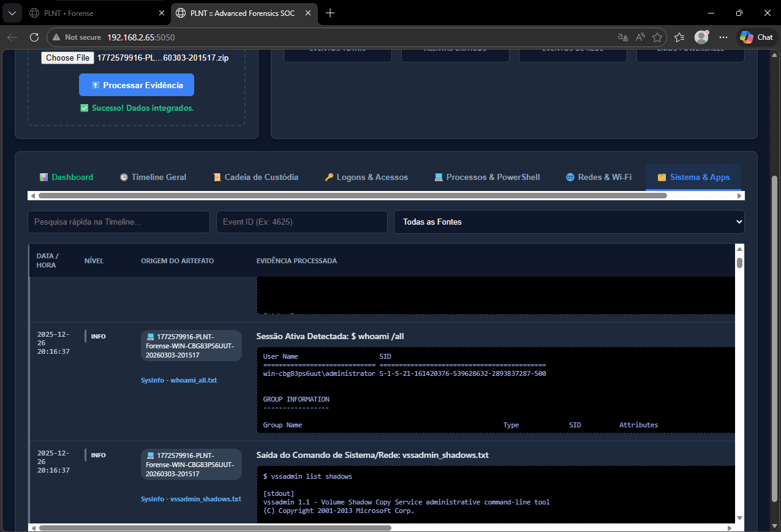Refresh the page with the reload icon

pos(34,37)
